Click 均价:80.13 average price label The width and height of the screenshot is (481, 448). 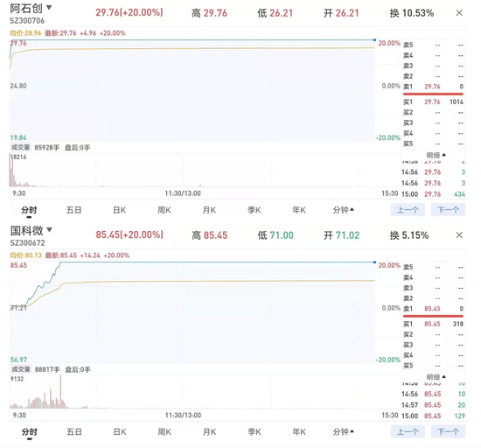(25, 255)
